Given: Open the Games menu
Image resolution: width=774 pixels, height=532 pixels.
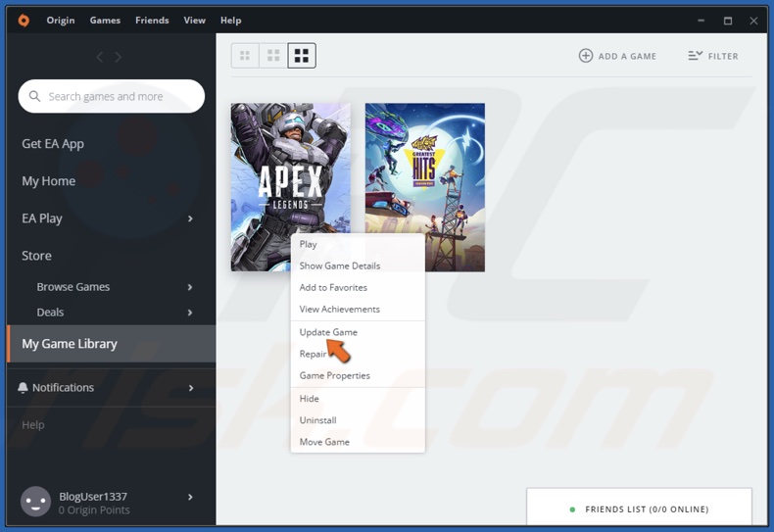Looking at the screenshot, I should click(x=105, y=21).
